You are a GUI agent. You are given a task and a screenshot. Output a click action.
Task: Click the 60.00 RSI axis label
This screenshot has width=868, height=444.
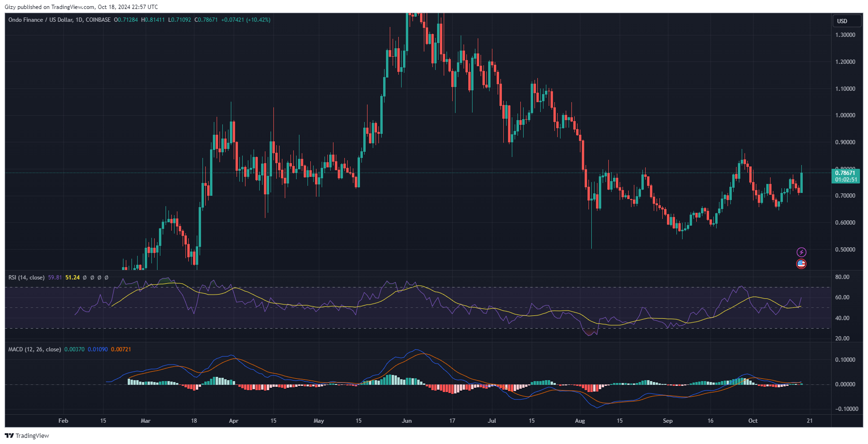pos(842,297)
